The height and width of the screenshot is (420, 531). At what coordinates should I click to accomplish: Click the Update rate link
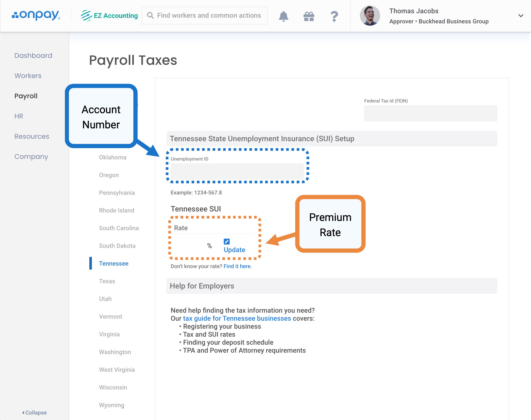[x=234, y=250]
